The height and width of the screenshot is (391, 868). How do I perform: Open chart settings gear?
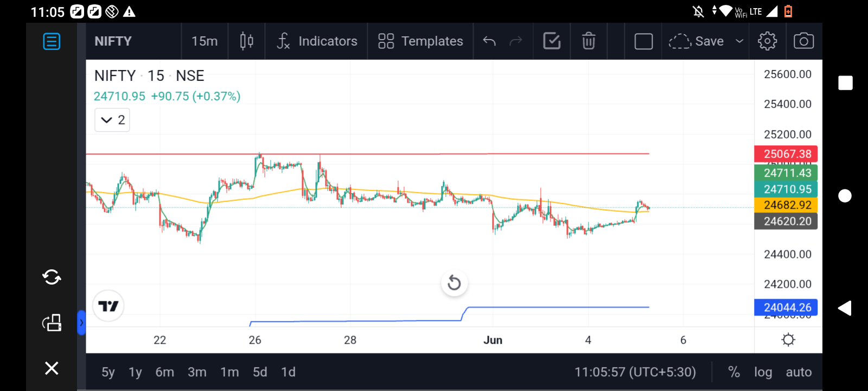pyautogui.click(x=767, y=41)
